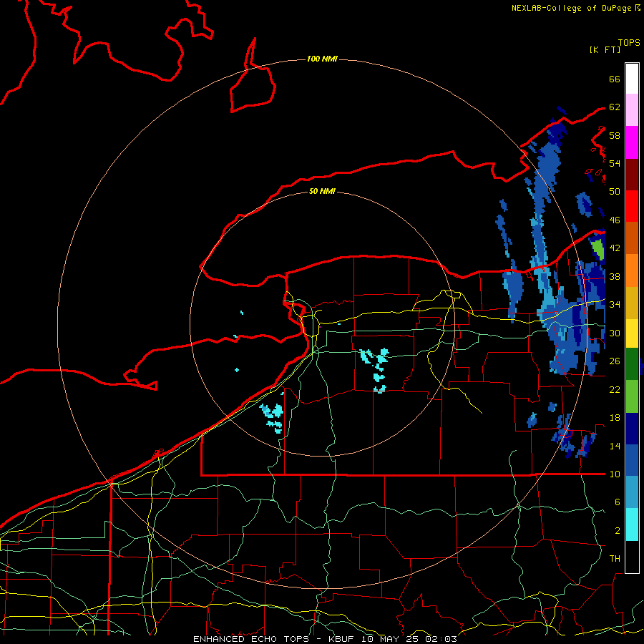Click the orange 42 kft legend swatch

coord(632,270)
